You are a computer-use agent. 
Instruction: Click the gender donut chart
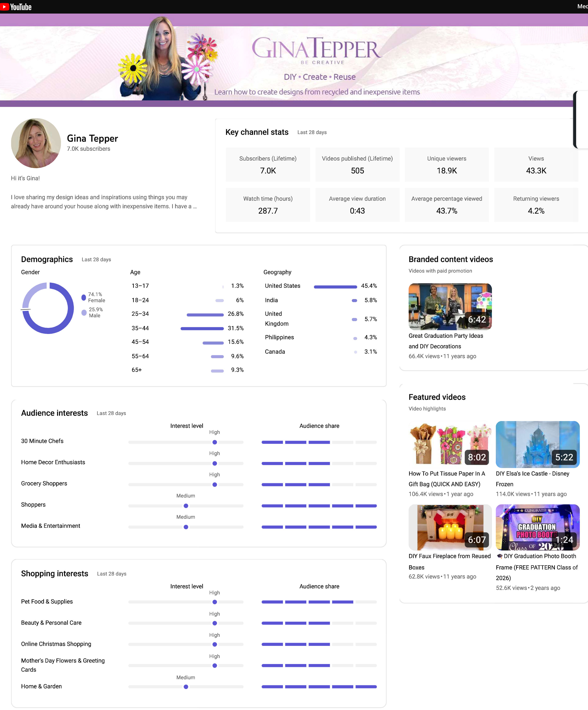coord(48,308)
